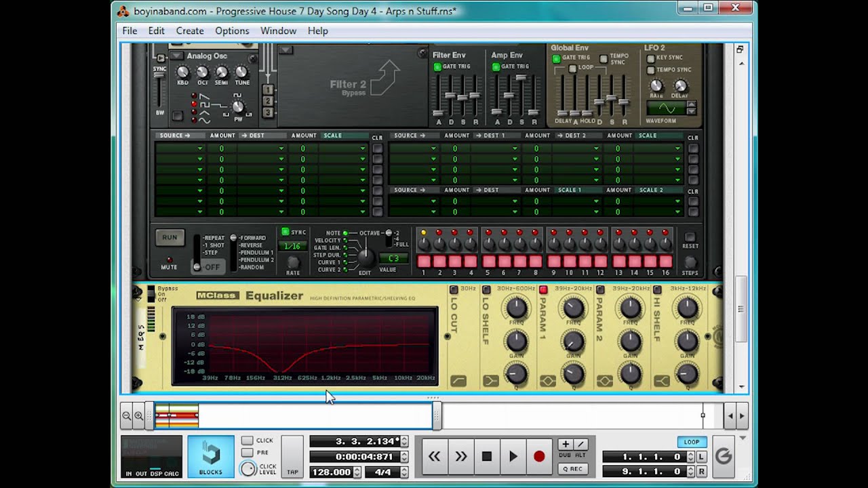The width and height of the screenshot is (868, 488).
Task: Click the Lo Shelf curve icon
Action: tap(490, 381)
